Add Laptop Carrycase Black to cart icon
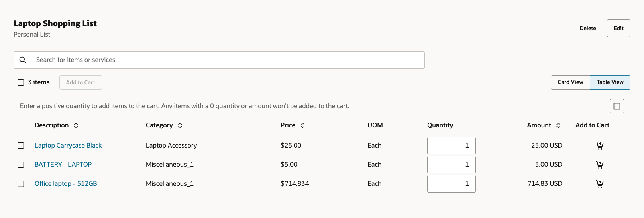 coord(599,146)
